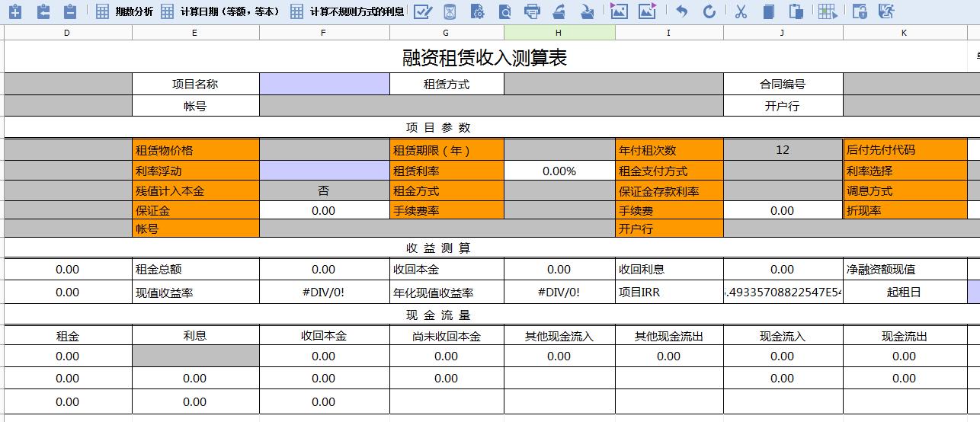Click the 尚未收回本金 column header

[x=447, y=336]
